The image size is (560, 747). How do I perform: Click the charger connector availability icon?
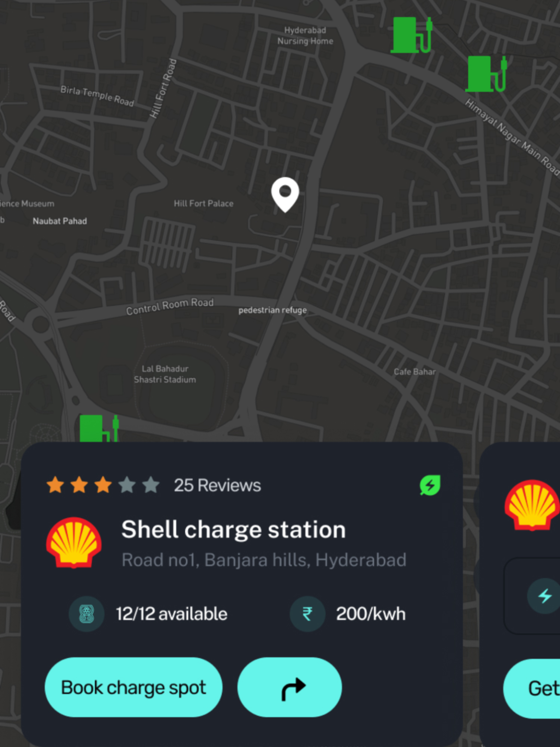[86, 614]
